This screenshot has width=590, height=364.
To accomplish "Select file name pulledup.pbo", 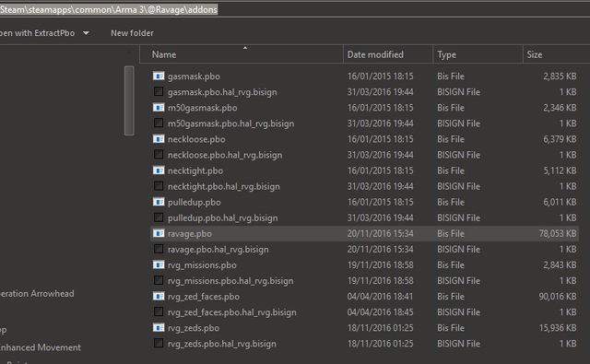I will (195, 203).
